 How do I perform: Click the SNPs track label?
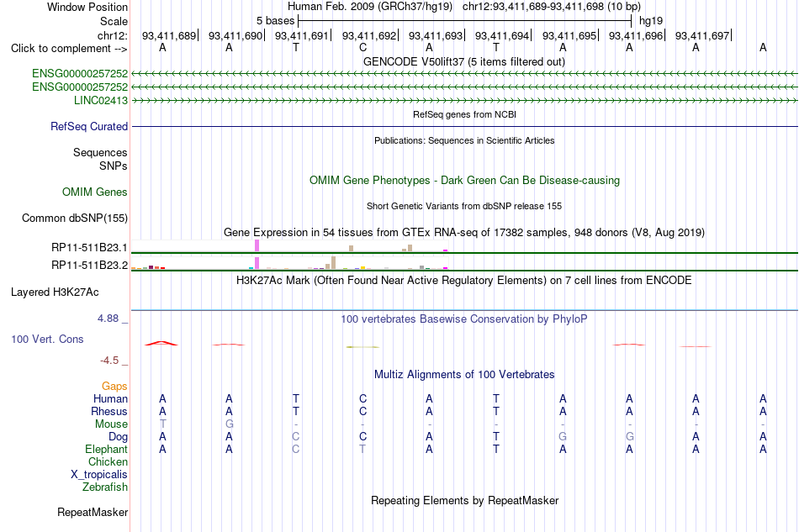click(114, 166)
